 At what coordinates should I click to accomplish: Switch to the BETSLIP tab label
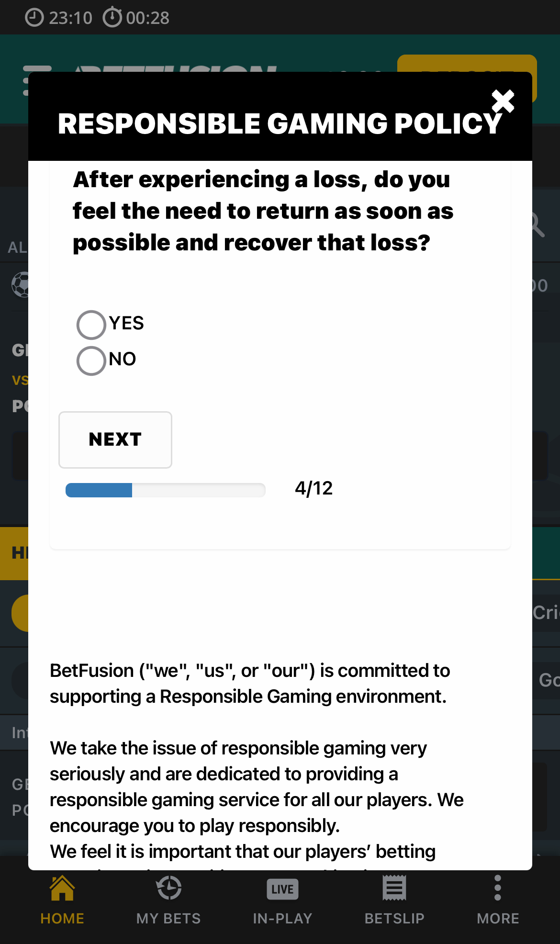point(395,918)
